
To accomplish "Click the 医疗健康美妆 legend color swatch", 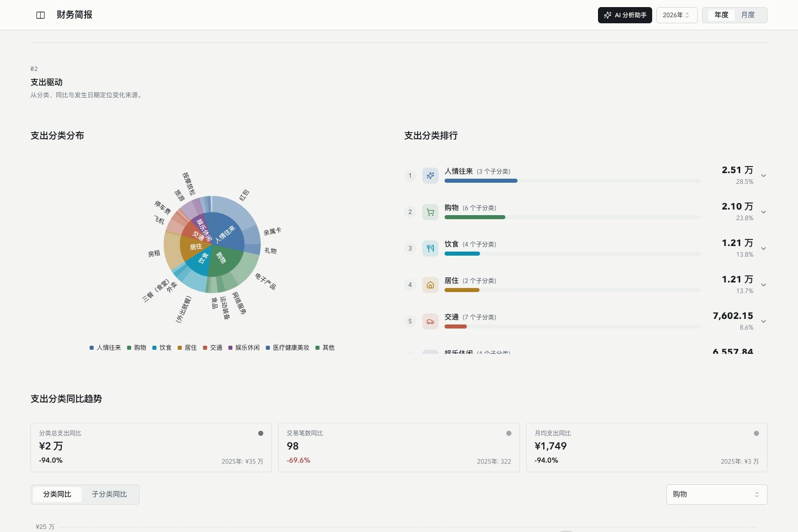I will point(268,348).
